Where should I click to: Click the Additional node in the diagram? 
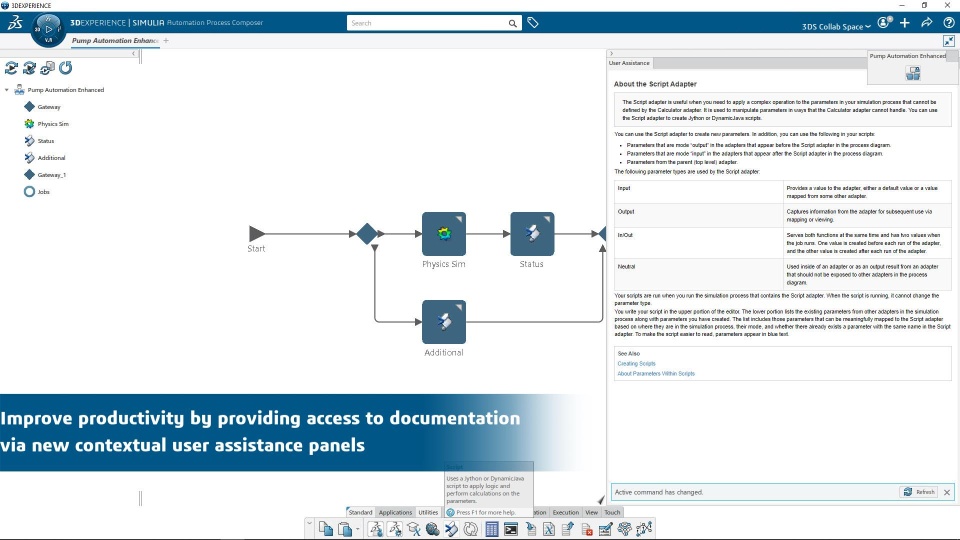444,322
